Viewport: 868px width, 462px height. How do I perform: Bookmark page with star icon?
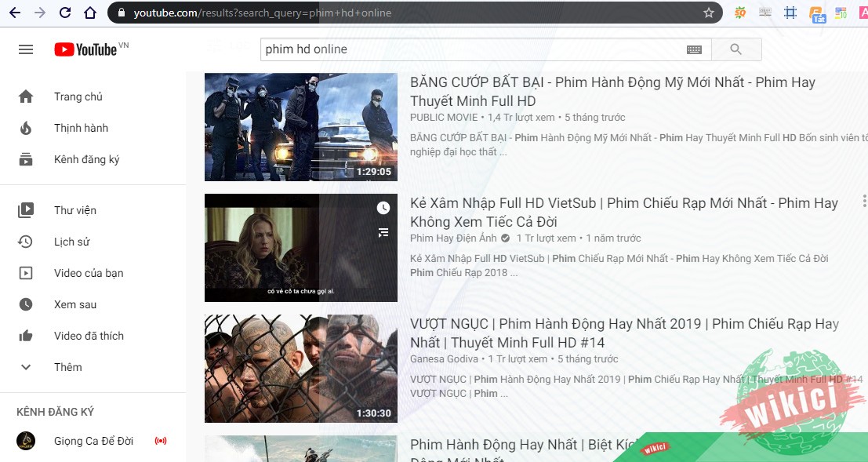[709, 13]
